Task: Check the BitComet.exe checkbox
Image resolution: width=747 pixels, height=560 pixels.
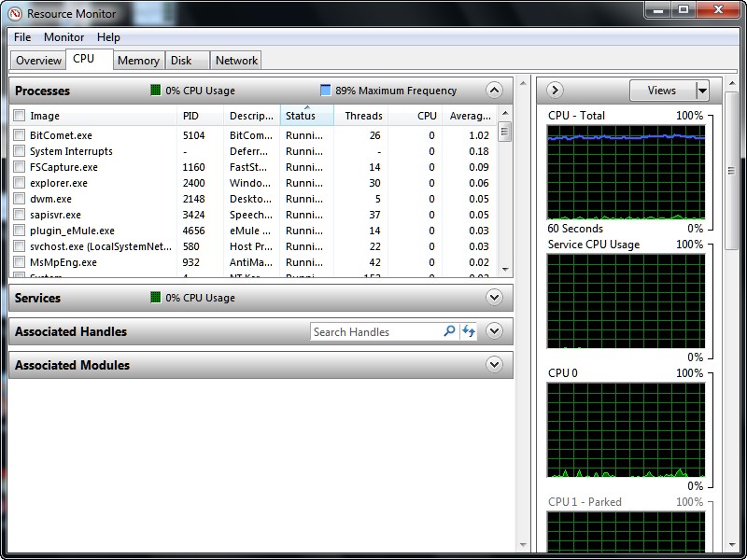Action: [x=19, y=134]
